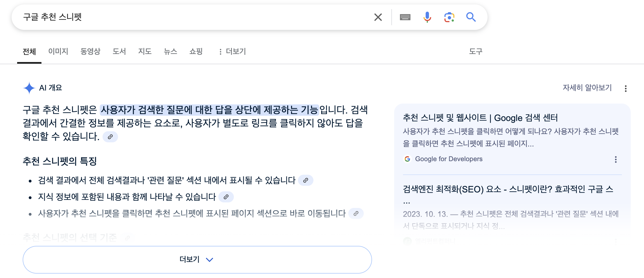Click the AI 개요 sparkle icon

pos(29,88)
